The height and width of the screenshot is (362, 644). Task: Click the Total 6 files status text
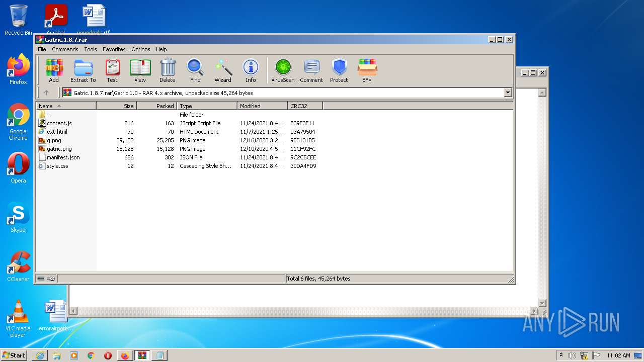pos(318,279)
